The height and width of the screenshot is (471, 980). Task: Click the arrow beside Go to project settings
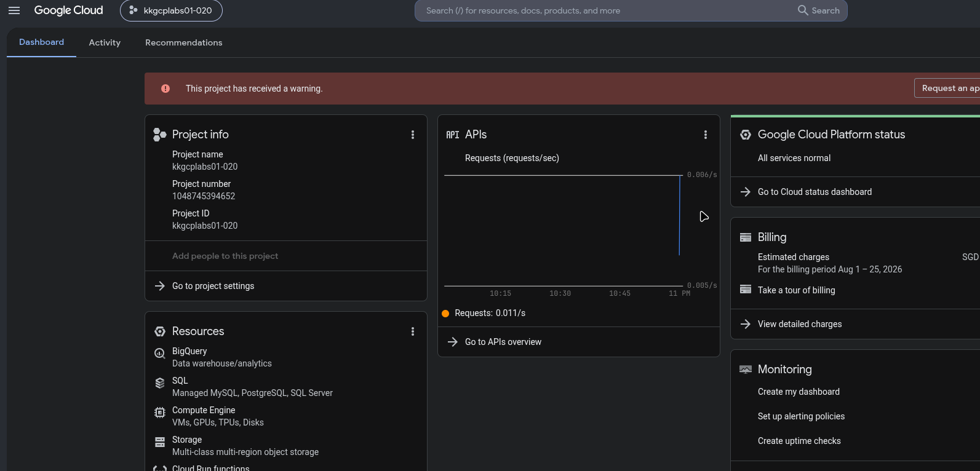[160, 286]
